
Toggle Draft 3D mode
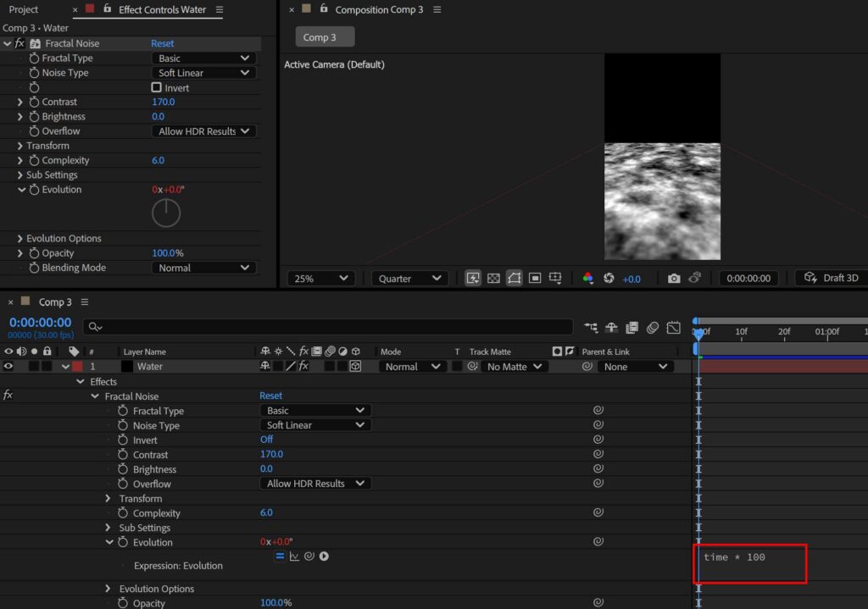point(831,278)
